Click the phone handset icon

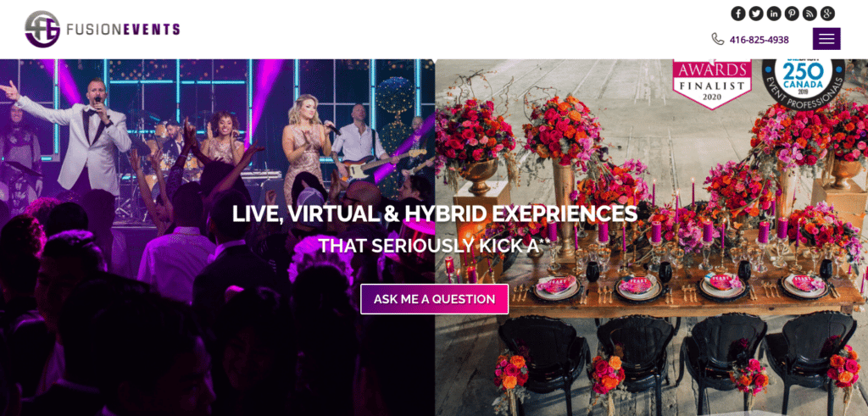[717, 39]
